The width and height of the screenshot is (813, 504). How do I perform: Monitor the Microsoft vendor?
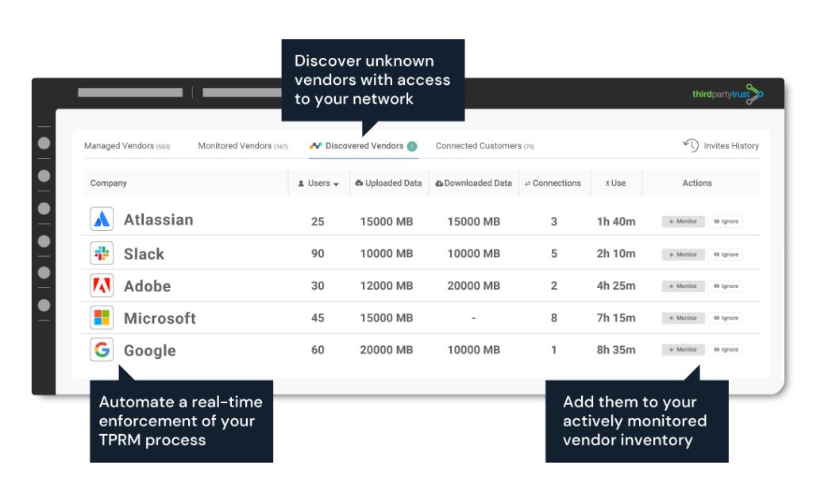click(683, 317)
